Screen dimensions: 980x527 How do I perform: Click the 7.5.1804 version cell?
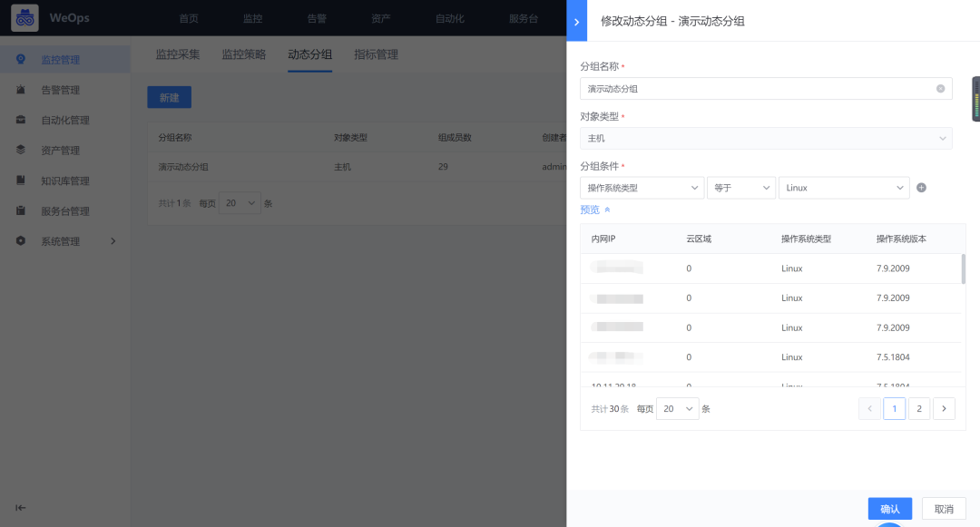pyautogui.click(x=893, y=357)
